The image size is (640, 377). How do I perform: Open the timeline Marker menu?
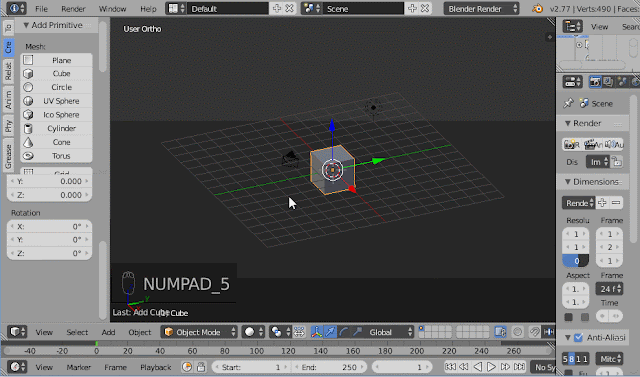(78, 367)
